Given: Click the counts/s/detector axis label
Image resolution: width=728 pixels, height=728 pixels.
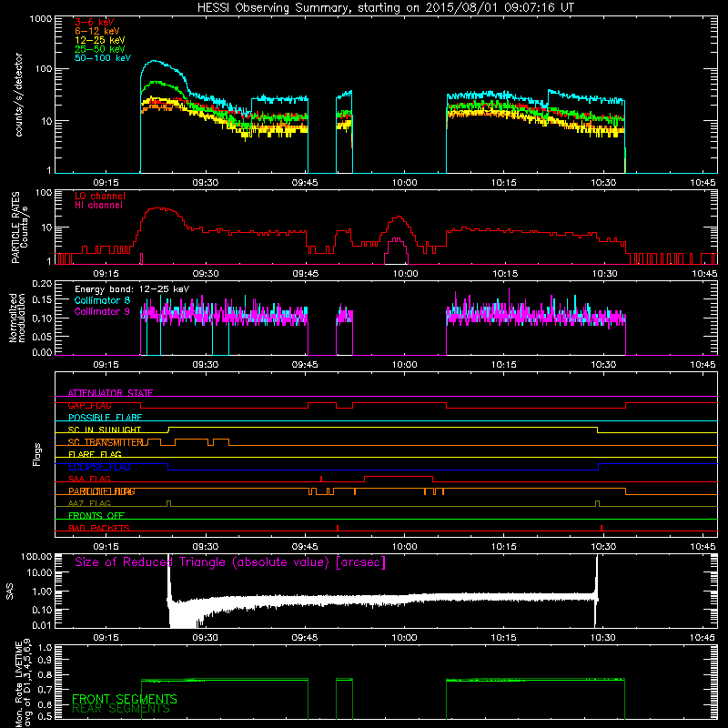Looking at the screenshot, I should point(19,95).
